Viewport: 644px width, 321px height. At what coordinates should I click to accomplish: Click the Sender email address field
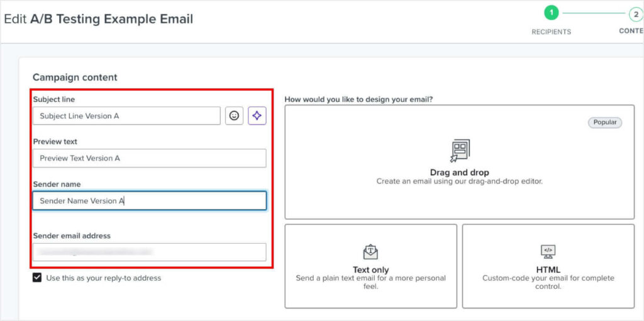(149, 252)
